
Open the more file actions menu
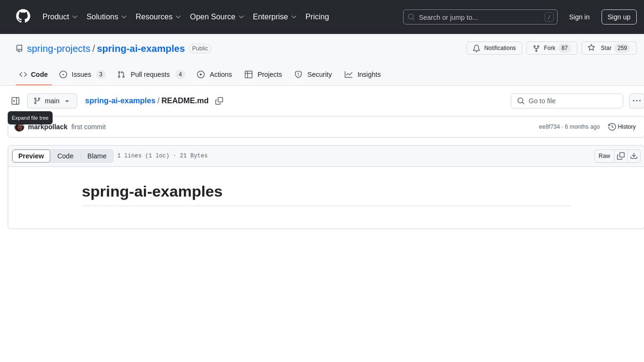(636, 101)
